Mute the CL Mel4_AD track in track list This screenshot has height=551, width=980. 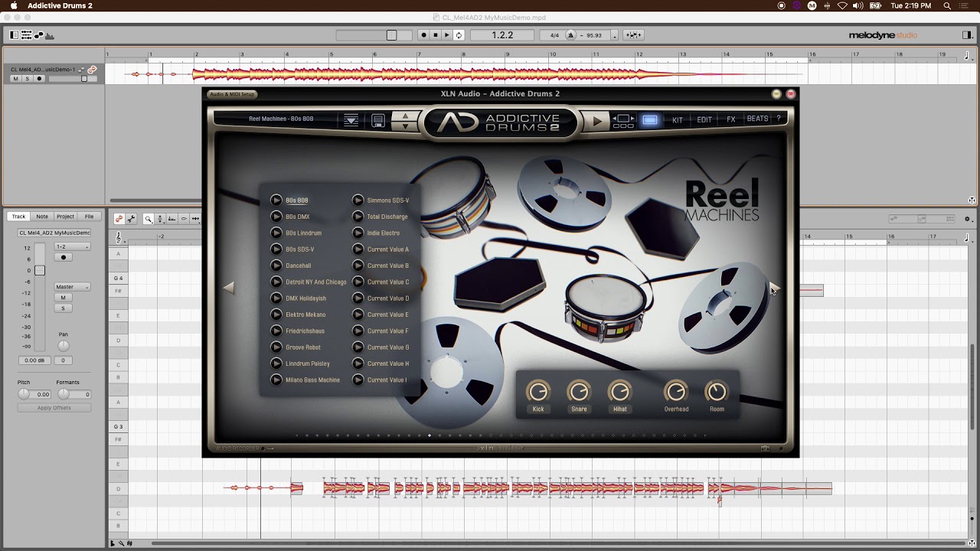pos(15,79)
